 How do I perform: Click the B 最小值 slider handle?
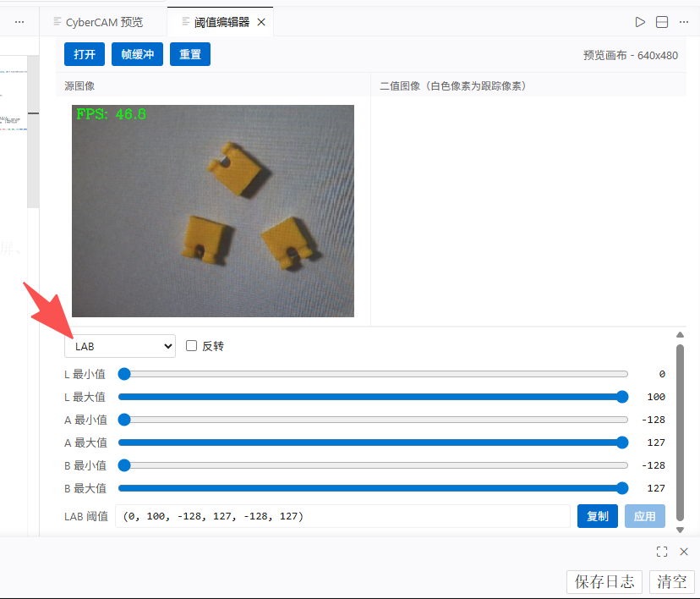[x=124, y=465]
